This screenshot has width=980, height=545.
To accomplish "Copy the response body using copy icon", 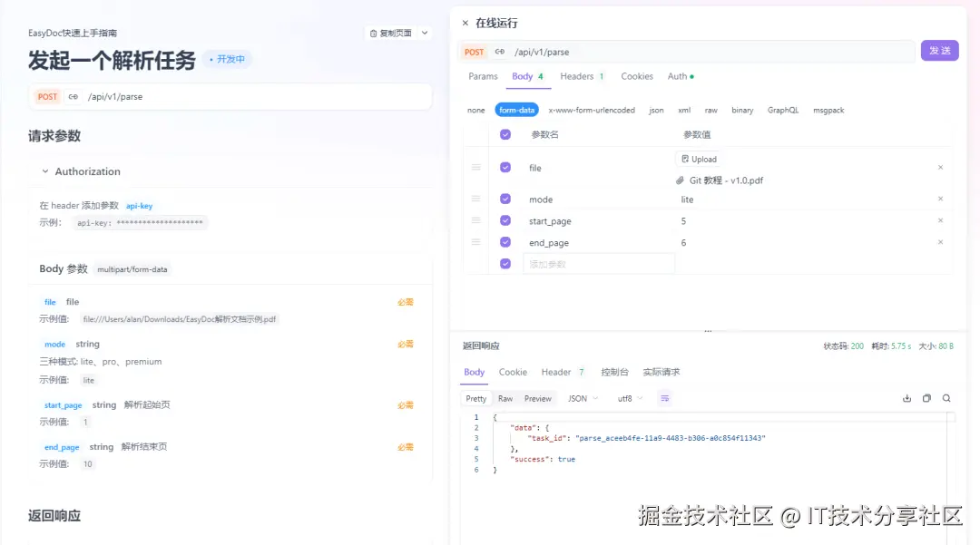I will pos(926,397).
